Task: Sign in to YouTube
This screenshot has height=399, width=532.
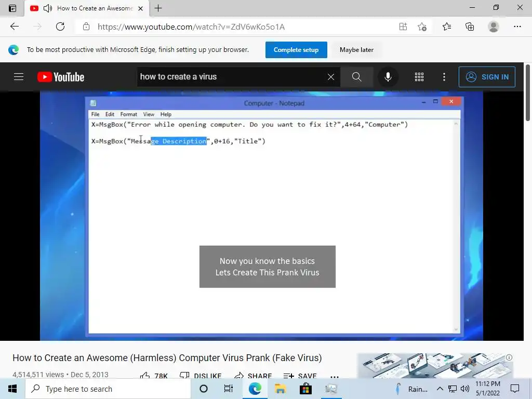Action: click(486, 77)
